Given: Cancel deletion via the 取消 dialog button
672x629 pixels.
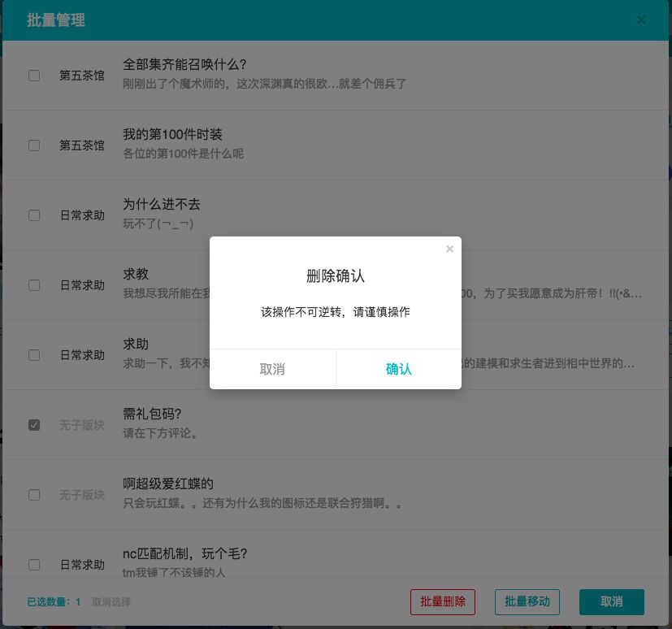Looking at the screenshot, I should pyautogui.click(x=272, y=370).
